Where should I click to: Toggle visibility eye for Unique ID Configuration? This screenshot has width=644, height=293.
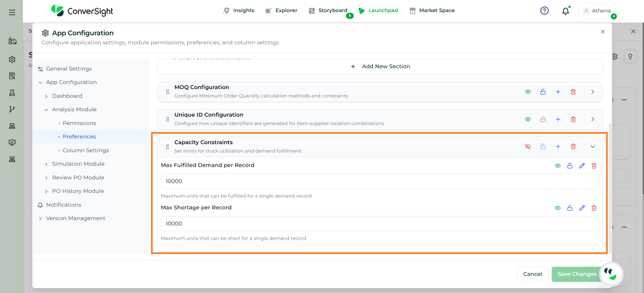pos(528,119)
